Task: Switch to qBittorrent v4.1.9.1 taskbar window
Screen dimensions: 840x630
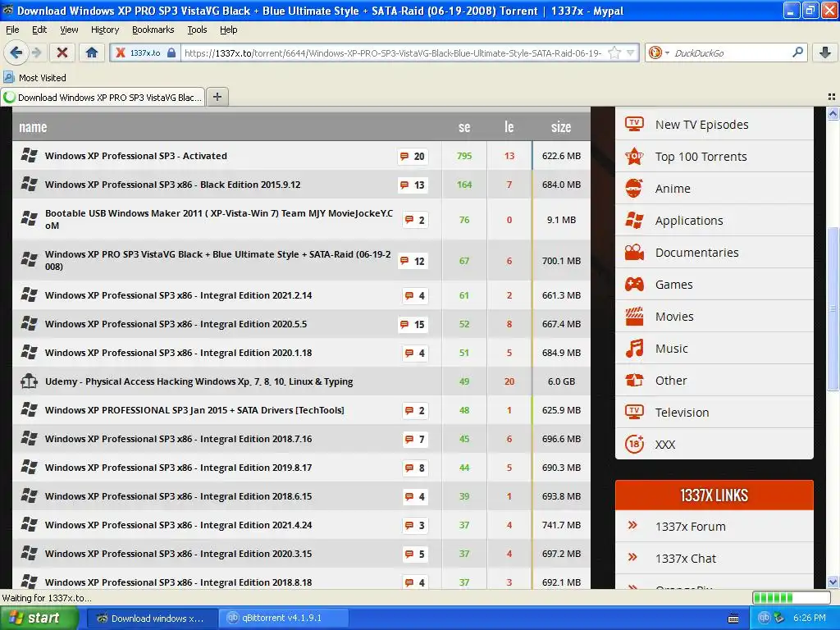Action: (283, 618)
